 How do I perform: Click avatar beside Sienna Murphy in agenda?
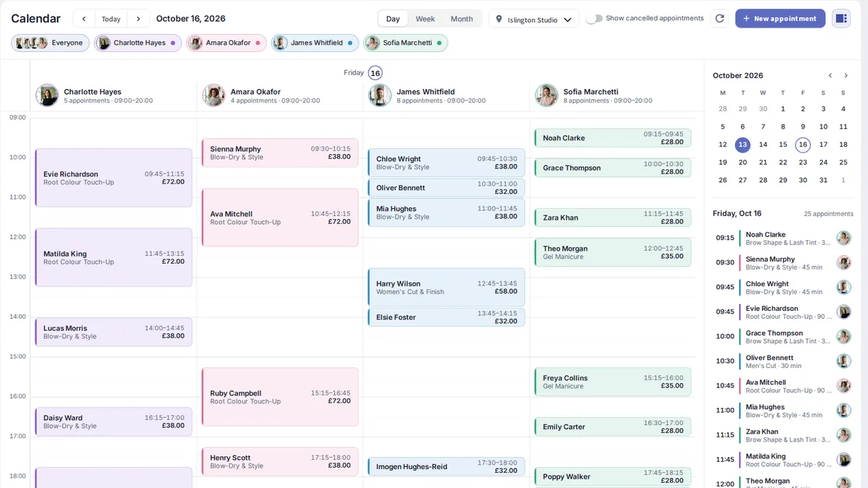(843, 262)
